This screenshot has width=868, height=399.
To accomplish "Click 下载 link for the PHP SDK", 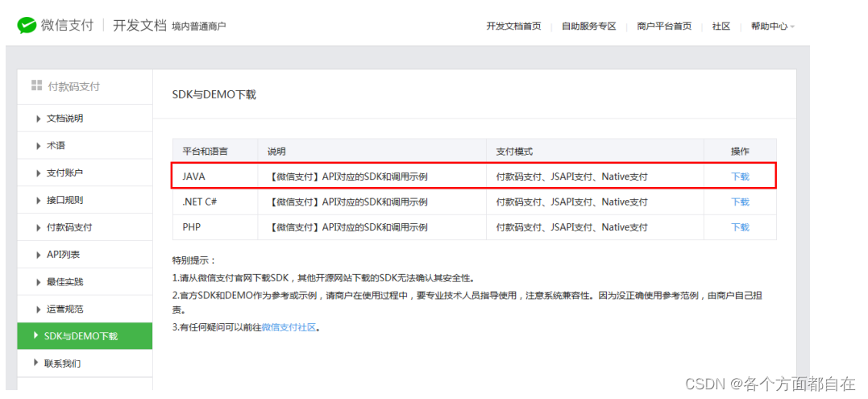I will click(x=740, y=227).
